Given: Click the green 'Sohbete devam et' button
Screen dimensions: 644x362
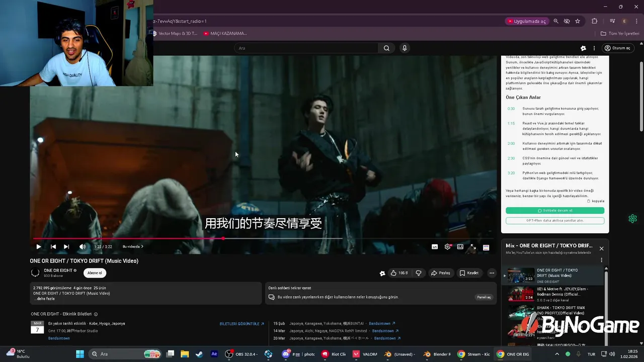Looking at the screenshot, I should coord(555,211).
